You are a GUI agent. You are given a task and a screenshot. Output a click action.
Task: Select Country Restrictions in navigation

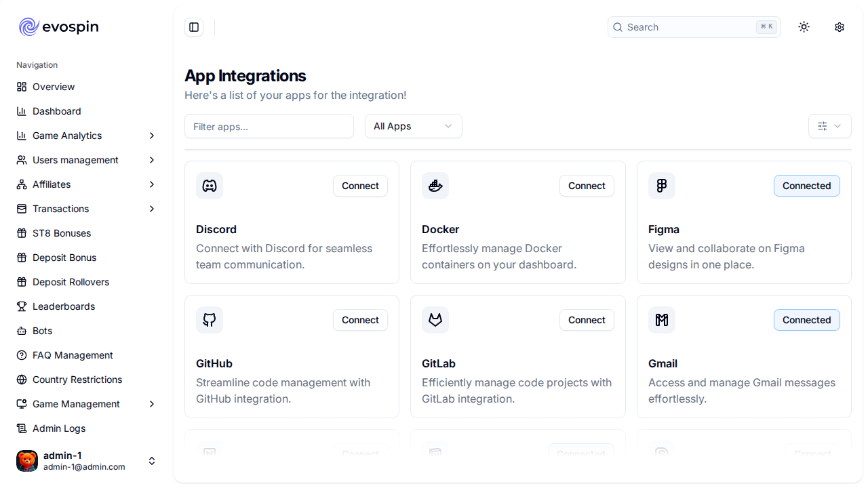[x=87, y=380]
